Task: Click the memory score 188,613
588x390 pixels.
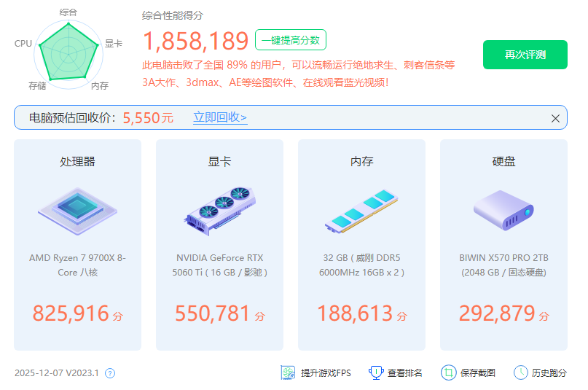Action: [355, 313]
